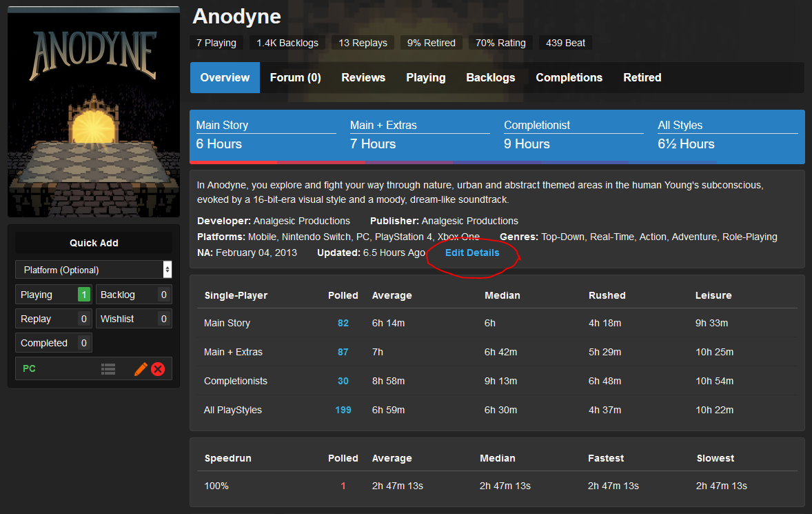Click the 1.4K Backlogs stat badge
The height and width of the screenshot is (514, 812).
point(287,43)
